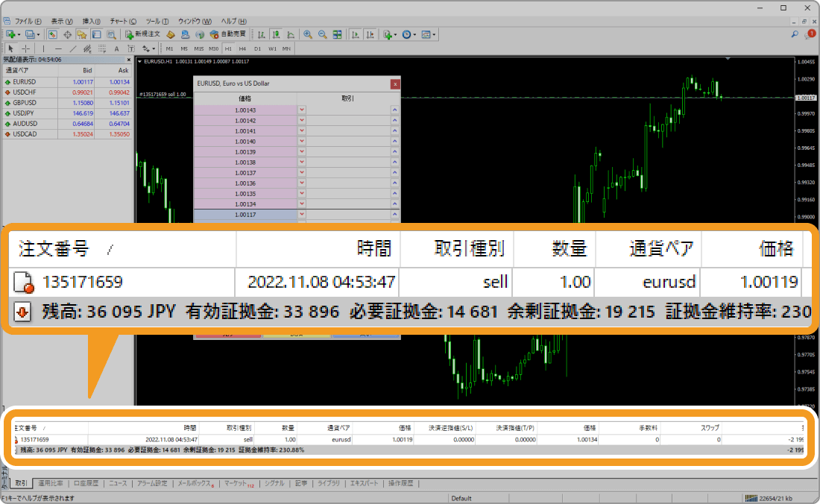Open the Profiles toolbar icon

pos(29,34)
